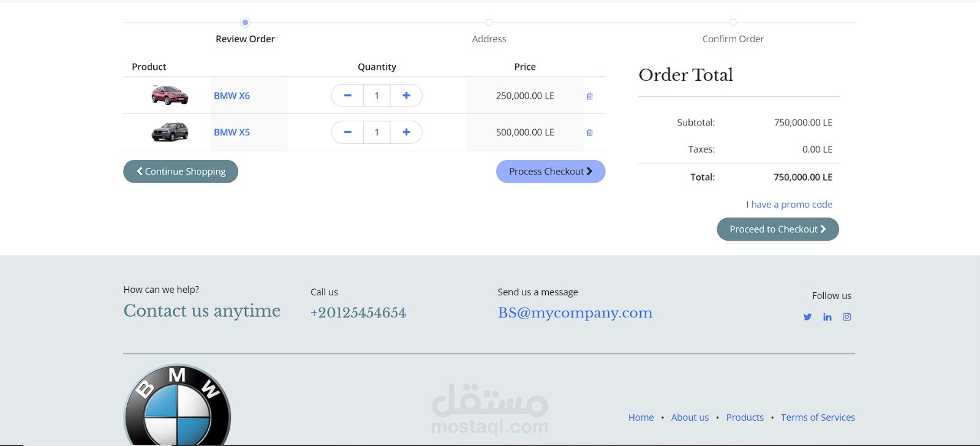Open the About us footer link
980x446 pixels.
click(x=690, y=417)
